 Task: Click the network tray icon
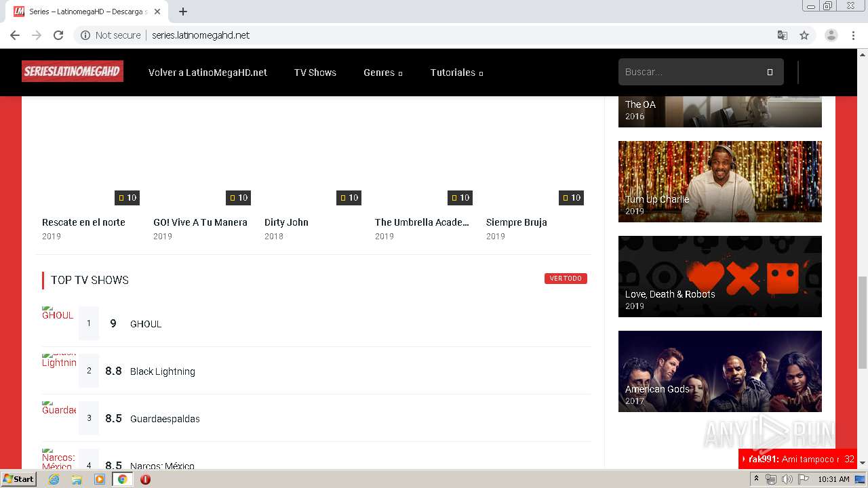click(x=771, y=479)
